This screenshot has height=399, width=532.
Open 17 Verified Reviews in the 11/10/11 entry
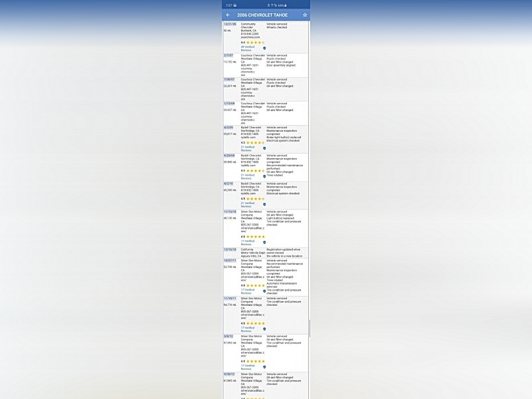coord(247,329)
